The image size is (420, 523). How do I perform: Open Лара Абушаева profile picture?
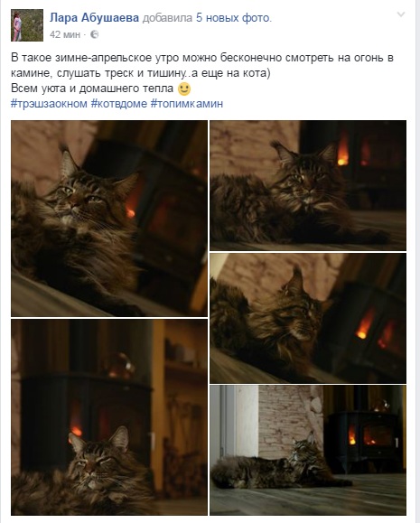[x=27, y=25]
